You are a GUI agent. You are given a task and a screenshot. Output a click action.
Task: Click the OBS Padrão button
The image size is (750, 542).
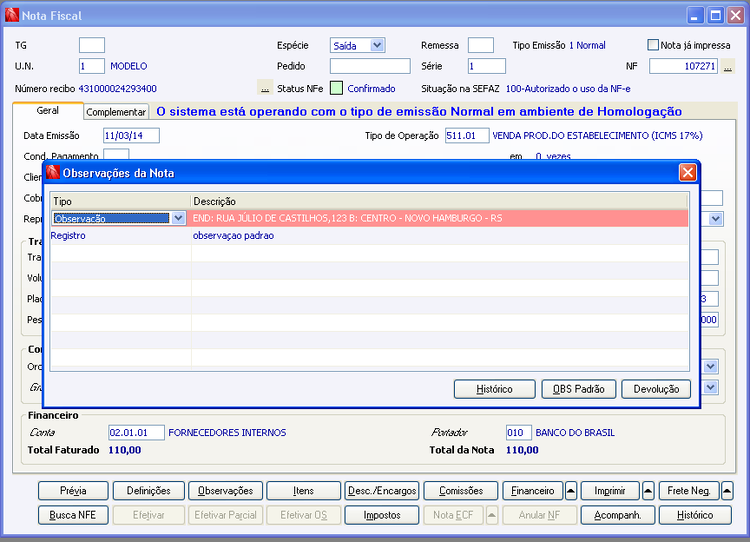point(578,389)
